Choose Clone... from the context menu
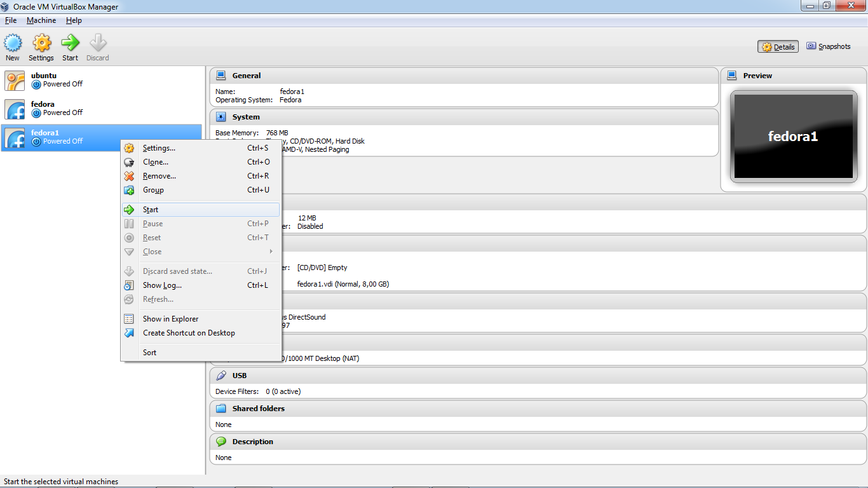Image resolution: width=868 pixels, height=488 pixels. tap(201, 162)
